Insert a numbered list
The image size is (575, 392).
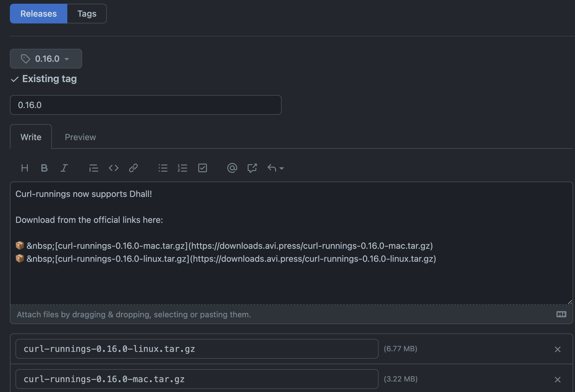coord(183,168)
